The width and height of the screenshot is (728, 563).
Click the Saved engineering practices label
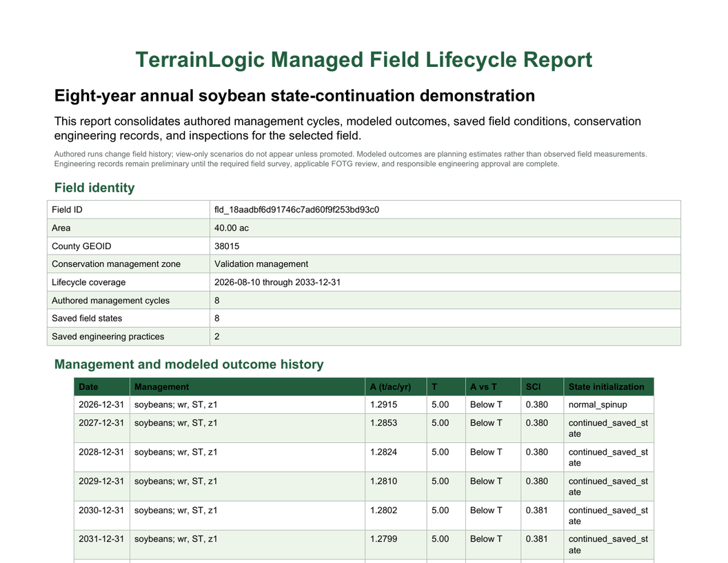point(108,336)
